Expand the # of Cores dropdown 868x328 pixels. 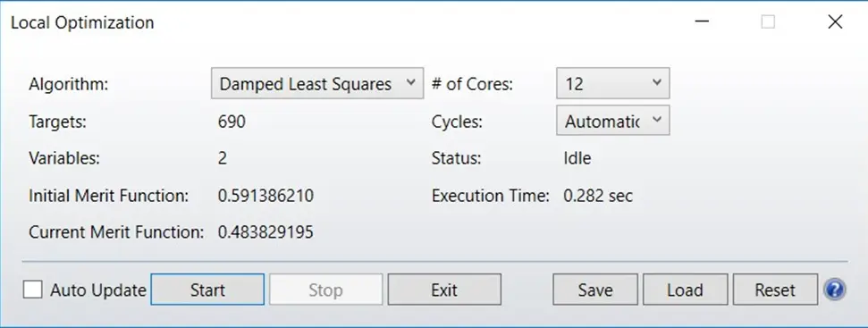pyautogui.click(x=613, y=83)
